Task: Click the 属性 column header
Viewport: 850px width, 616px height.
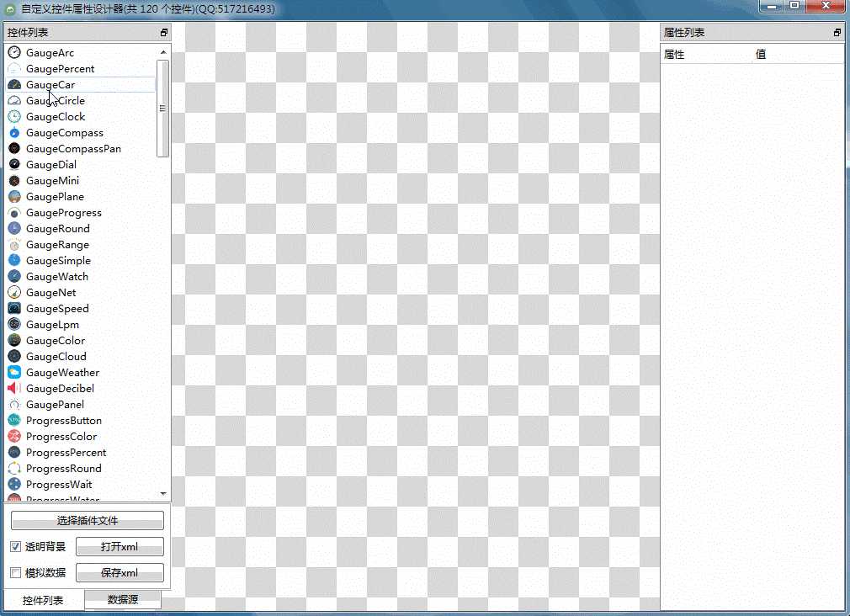Action: click(674, 54)
